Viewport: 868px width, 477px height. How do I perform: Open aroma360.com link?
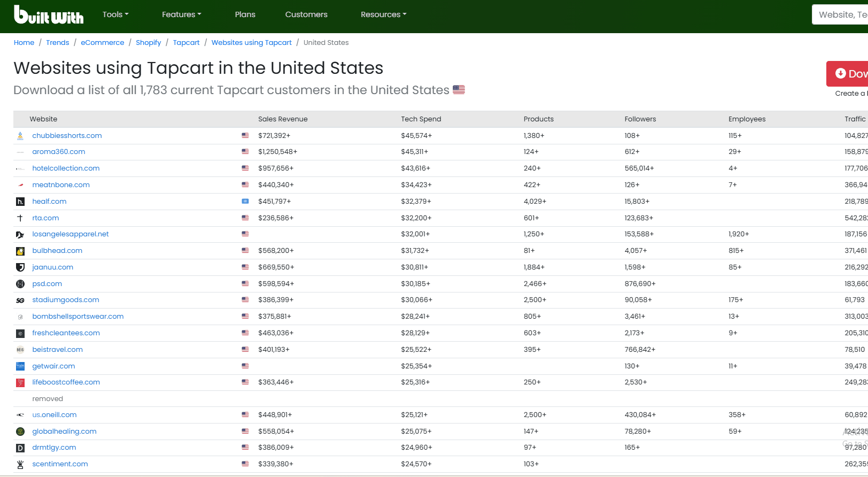59,152
